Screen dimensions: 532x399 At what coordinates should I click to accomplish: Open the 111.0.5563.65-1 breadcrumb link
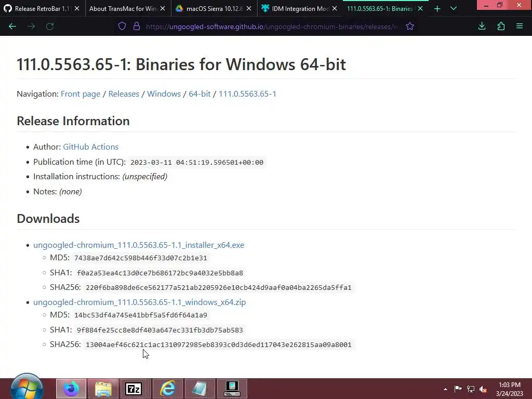pyautogui.click(x=247, y=94)
